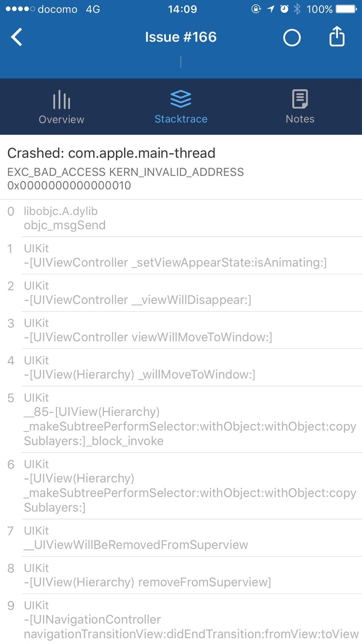Select frame 8 removeFromSuperview
The height and width of the screenshot is (644, 362).
click(x=181, y=575)
